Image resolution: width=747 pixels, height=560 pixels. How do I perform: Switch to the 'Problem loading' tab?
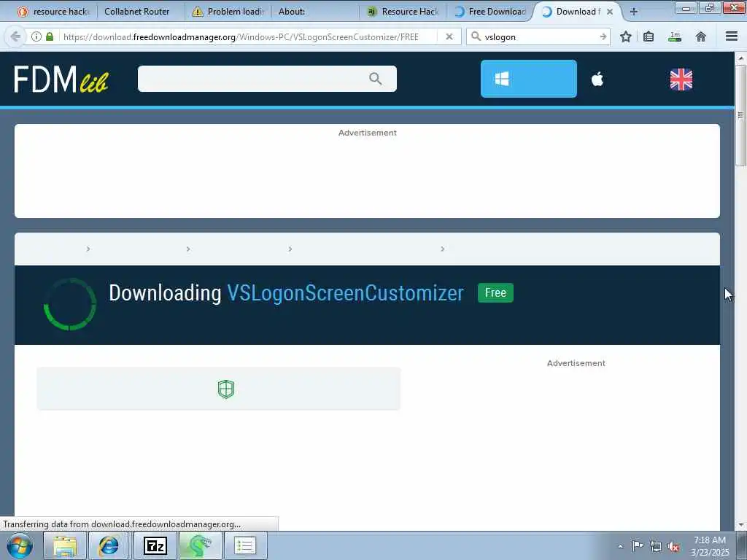228,12
